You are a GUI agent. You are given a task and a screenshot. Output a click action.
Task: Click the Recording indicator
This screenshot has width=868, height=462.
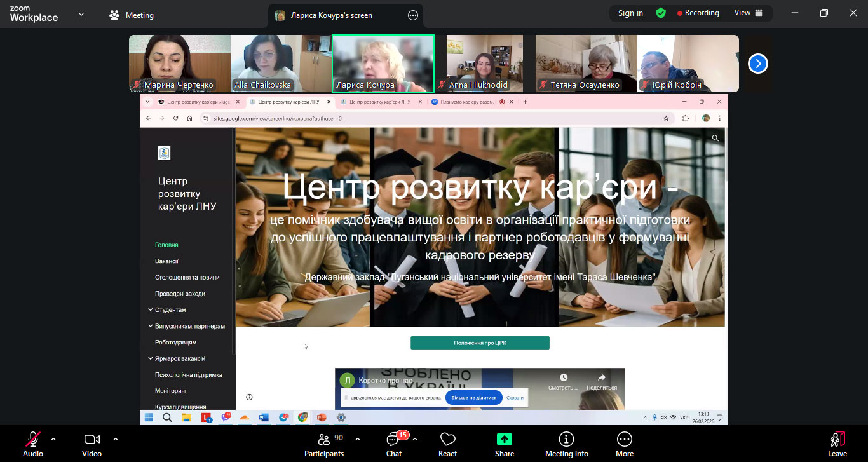click(698, 13)
